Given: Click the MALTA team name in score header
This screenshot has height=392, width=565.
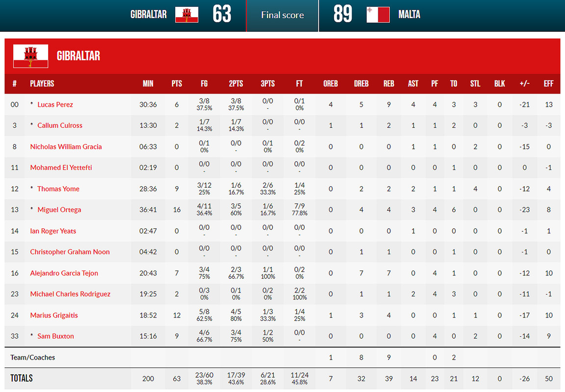Looking at the screenshot, I should (410, 14).
